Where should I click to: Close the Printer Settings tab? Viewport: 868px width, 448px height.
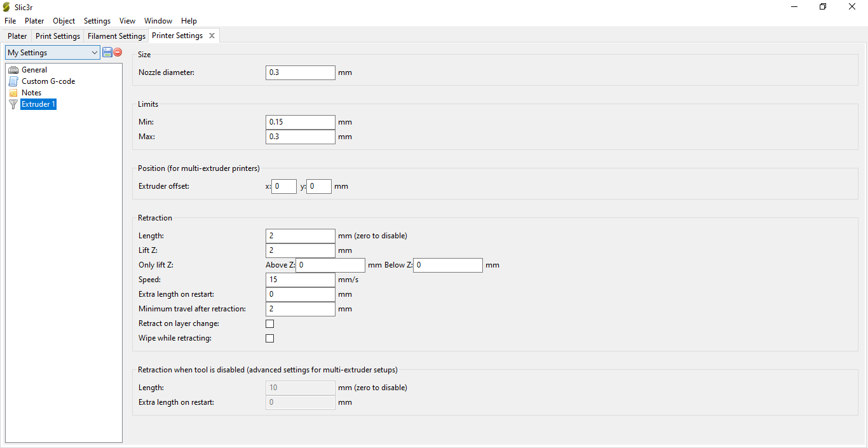(x=212, y=36)
